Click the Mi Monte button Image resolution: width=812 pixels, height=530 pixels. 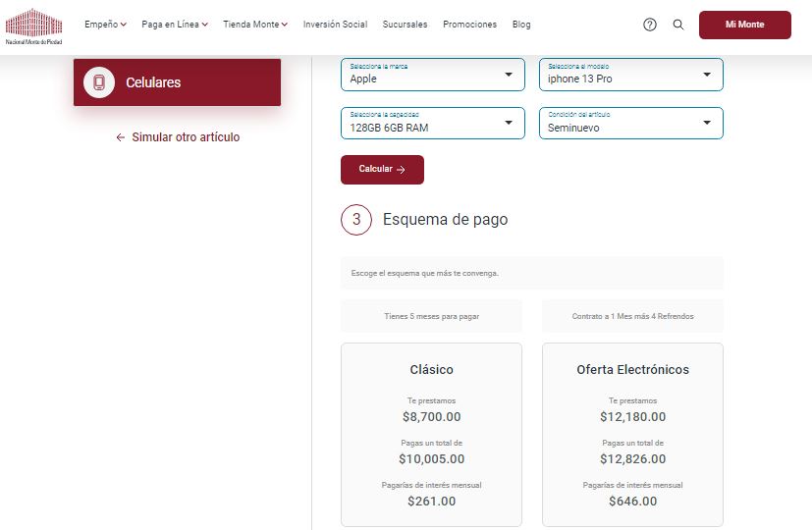tap(744, 25)
